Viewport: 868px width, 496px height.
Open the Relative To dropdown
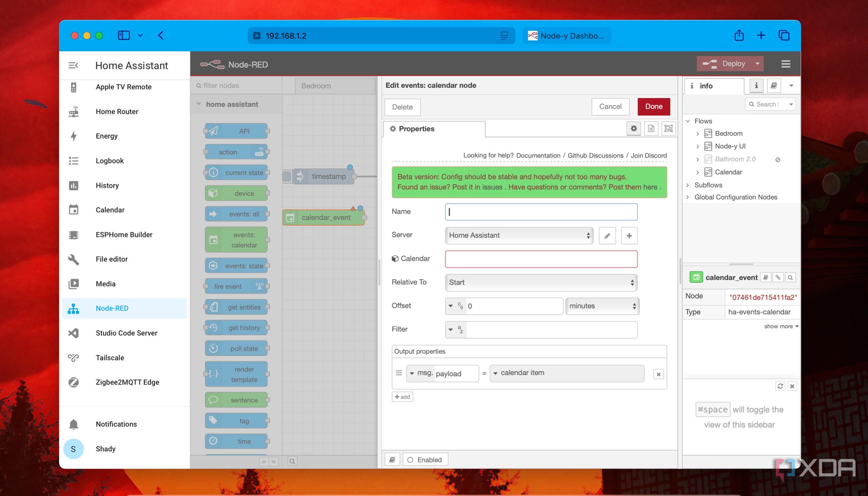(x=541, y=282)
